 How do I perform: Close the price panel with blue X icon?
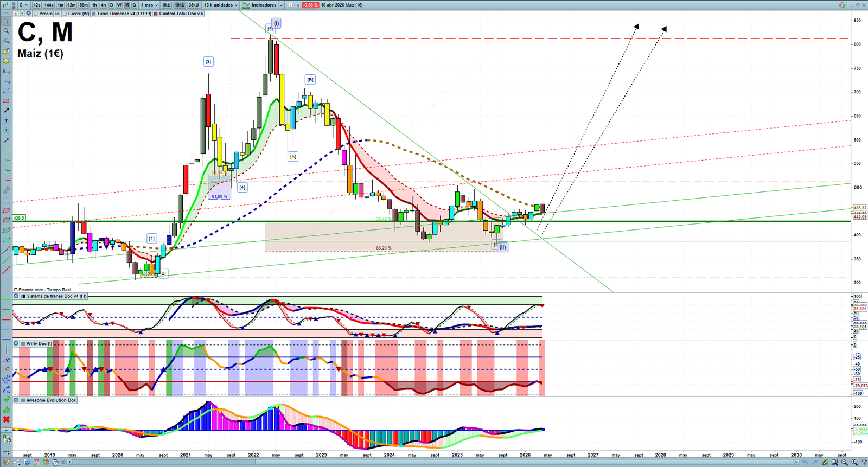tap(29, 14)
